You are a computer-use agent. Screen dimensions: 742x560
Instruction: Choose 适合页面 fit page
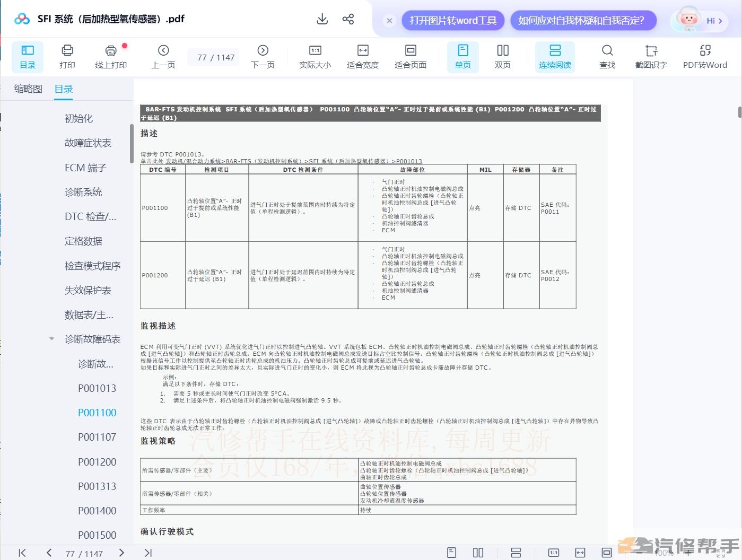pos(411,57)
